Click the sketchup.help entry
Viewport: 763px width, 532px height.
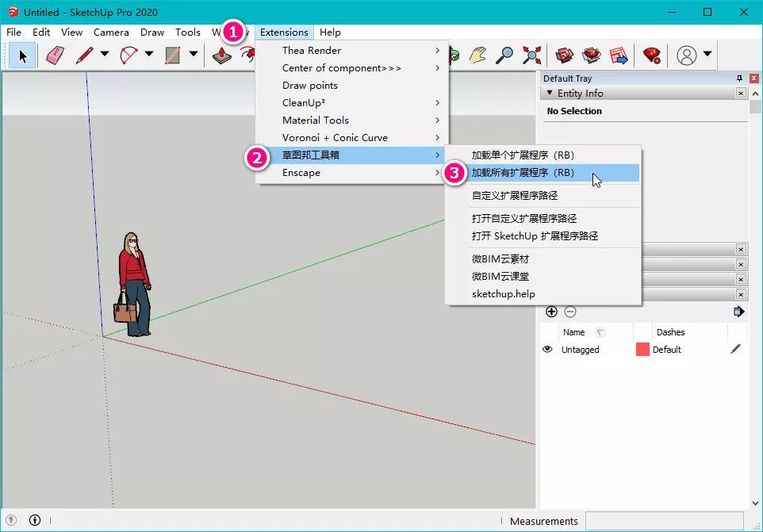(x=543, y=293)
